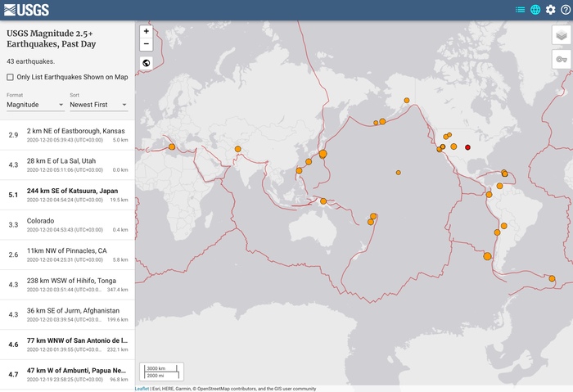Open the map layers control
The width and height of the screenshot is (573, 392).
point(561,34)
